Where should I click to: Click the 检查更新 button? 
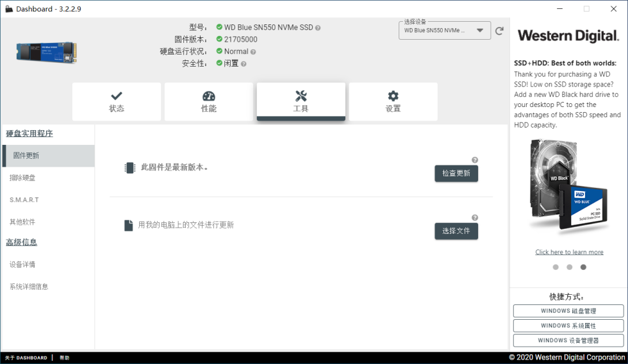click(456, 174)
